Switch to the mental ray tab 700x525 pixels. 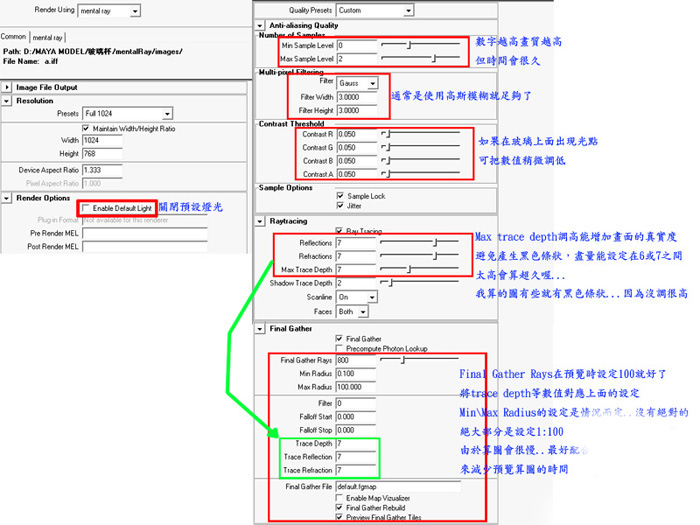[47, 38]
